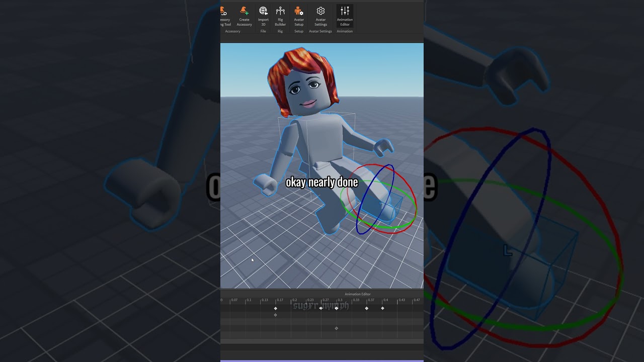The height and width of the screenshot is (362, 644).
Task: Open the Avatar Setup tool
Action: (x=299, y=16)
